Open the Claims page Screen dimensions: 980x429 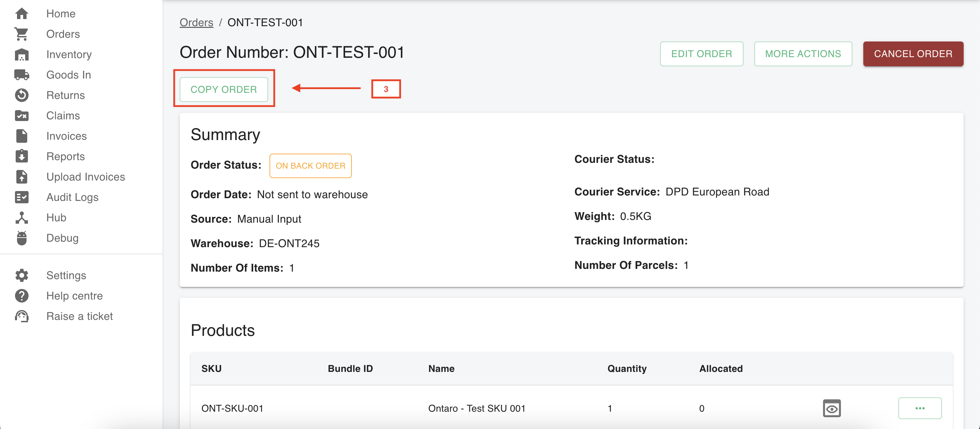pos(63,116)
